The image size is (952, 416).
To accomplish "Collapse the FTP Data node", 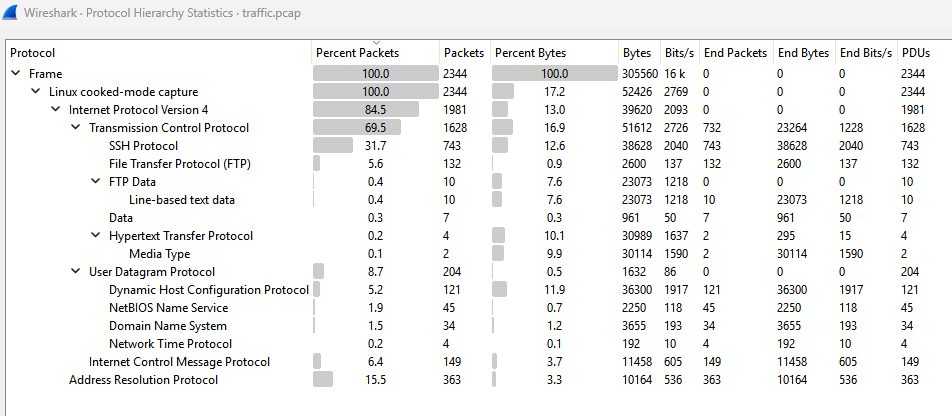I will (x=96, y=182).
